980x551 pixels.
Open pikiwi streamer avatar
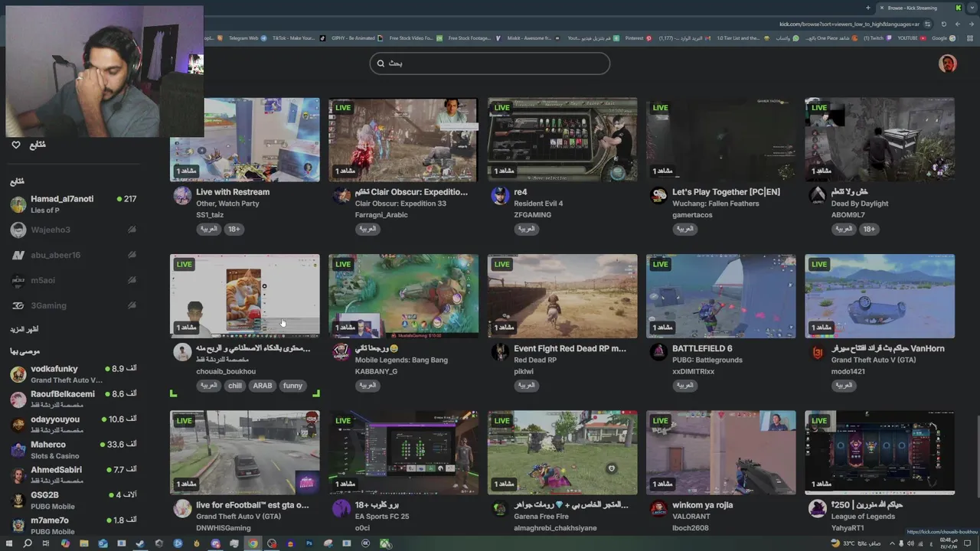tap(500, 352)
